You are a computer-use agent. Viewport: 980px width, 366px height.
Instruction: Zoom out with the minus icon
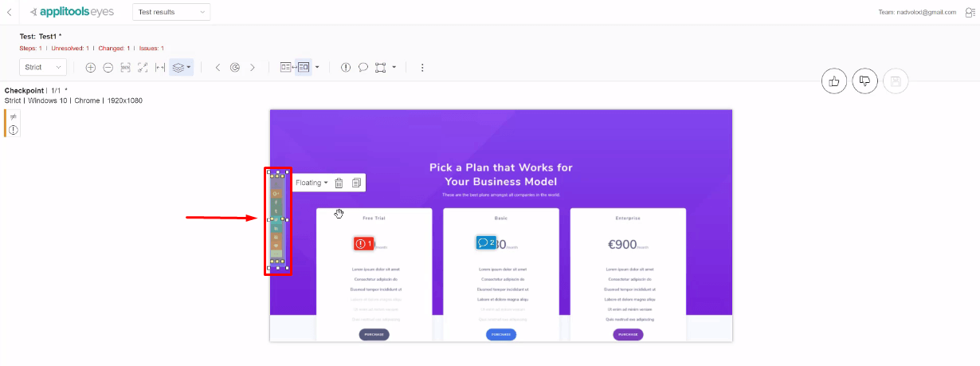[108, 68]
